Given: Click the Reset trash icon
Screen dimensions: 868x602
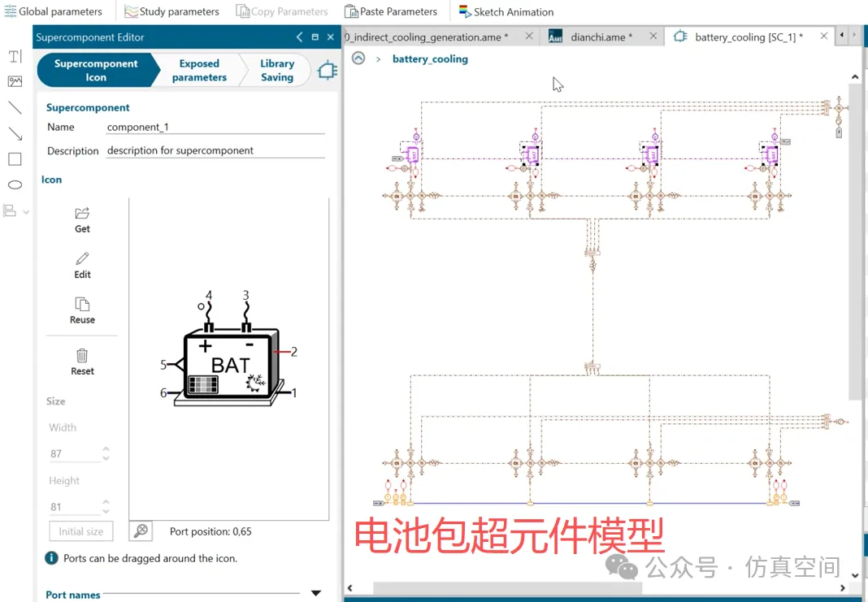Looking at the screenshot, I should [82, 362].
